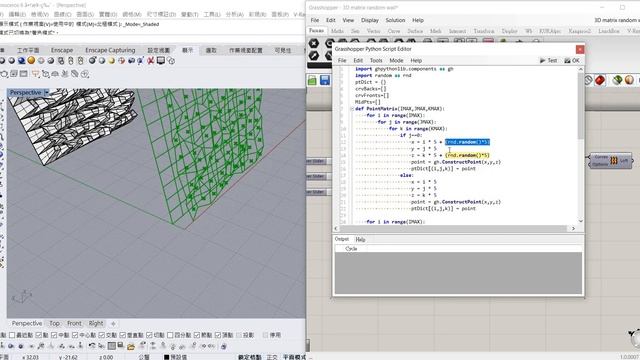640x360 pixels.
Task: Click the black hexagon X component icon
Action: coord(313,44)
